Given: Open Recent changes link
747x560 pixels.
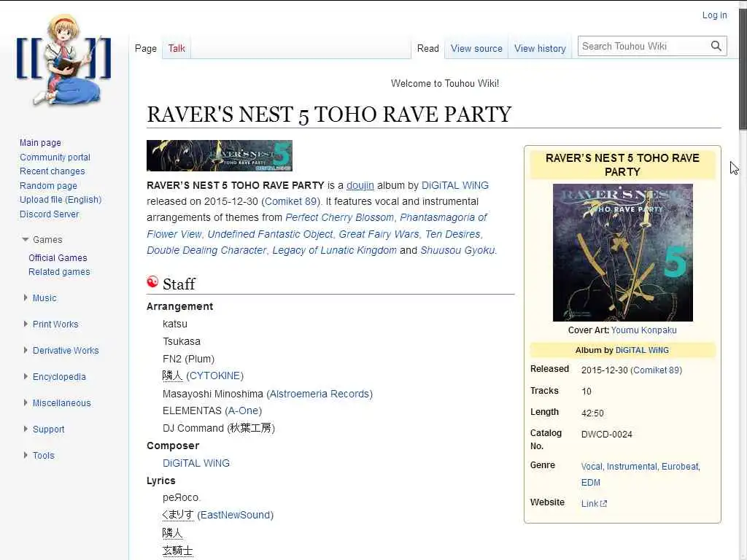Looking at the screenshot, I should coord(53,171).
